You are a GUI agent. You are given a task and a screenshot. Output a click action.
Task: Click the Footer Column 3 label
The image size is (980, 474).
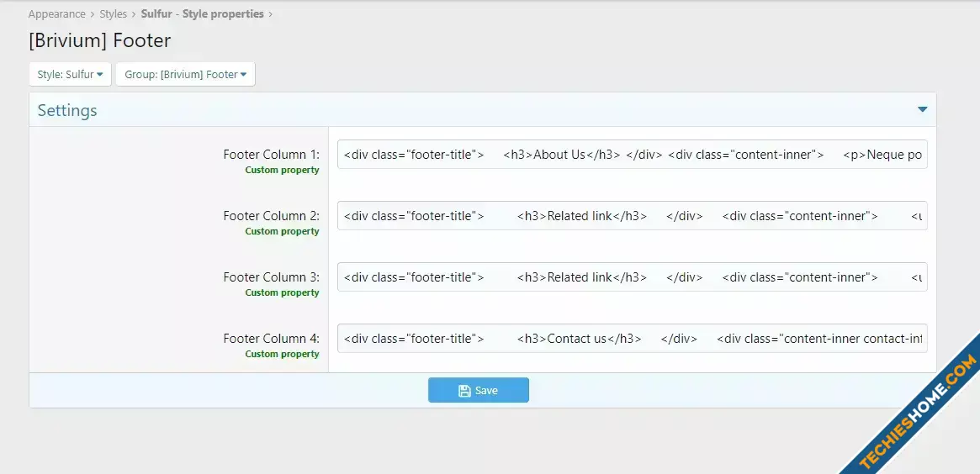pyautogui.click(x=271, y=277)
